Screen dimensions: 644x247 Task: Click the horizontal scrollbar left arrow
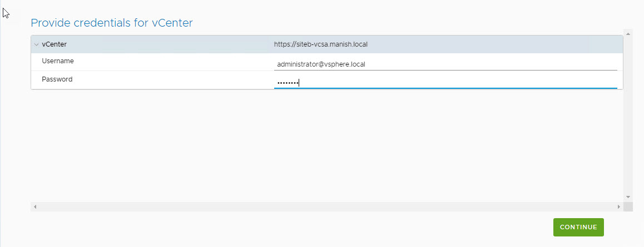(35, 207)
